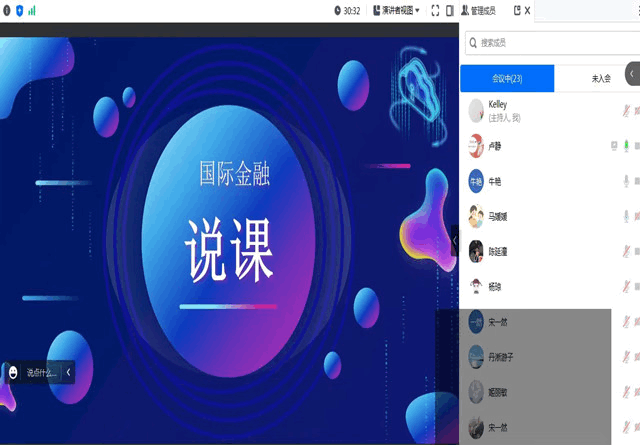Switch to the 未入会 tab

click(600, 78)
